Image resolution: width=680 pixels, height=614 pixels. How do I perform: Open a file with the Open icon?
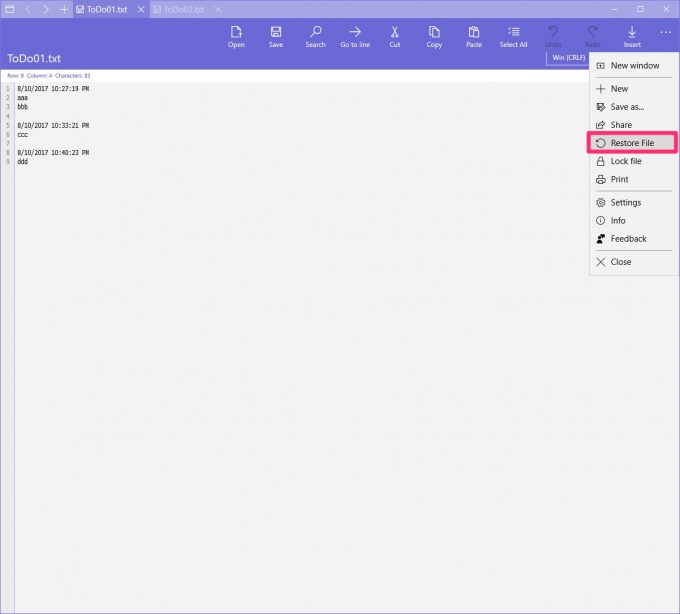(236, 36)
